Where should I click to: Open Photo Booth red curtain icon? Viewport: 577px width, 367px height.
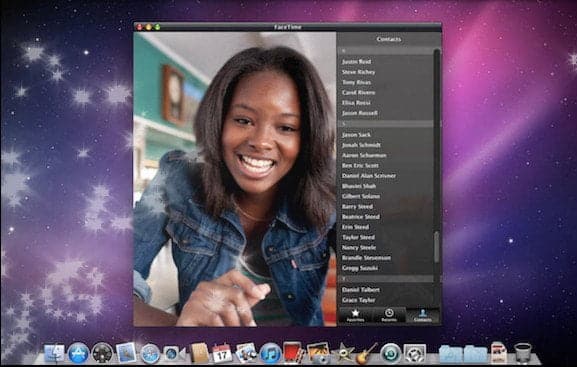[293, 353]
